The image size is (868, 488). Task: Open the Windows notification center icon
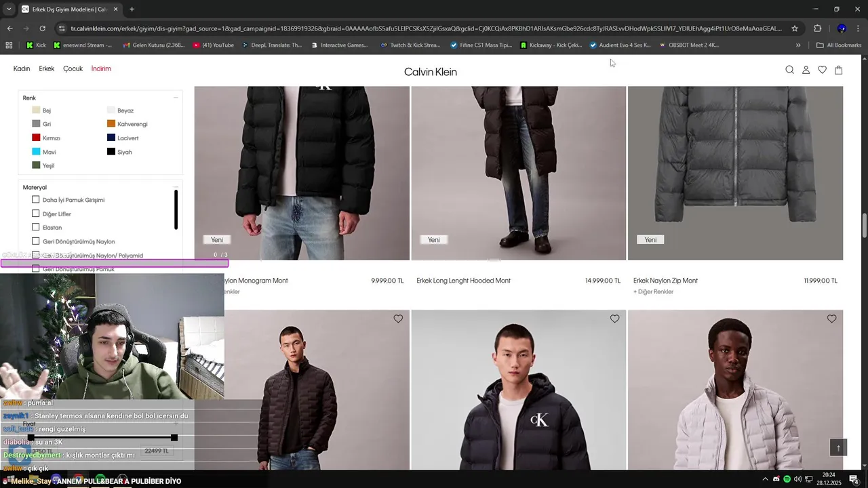click(x=854, y=479)
